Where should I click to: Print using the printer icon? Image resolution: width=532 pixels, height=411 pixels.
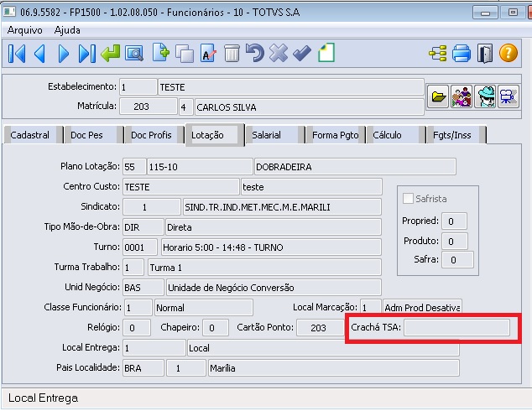coord(462,53)
